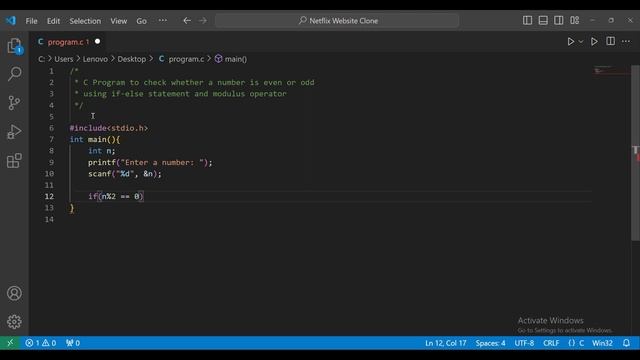Toggle the secondary sidebar layout button
The image size is (640, 360).
(559, 20)
